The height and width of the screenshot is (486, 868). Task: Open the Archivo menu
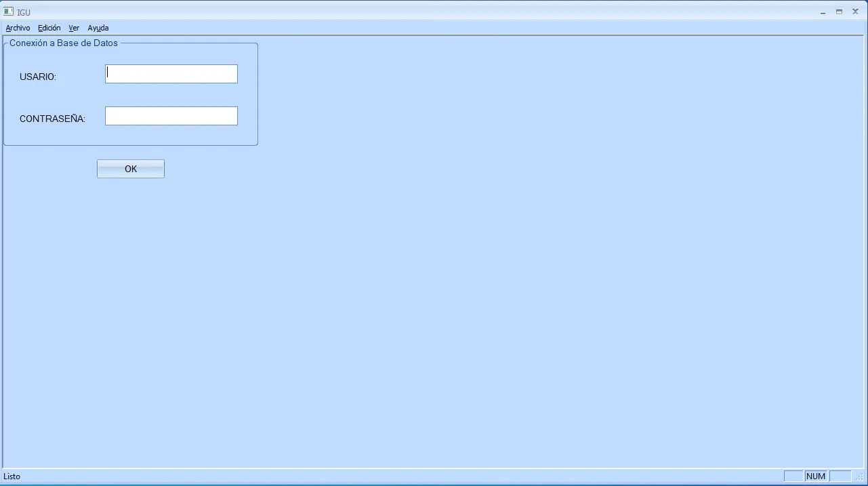pos(18,28)
